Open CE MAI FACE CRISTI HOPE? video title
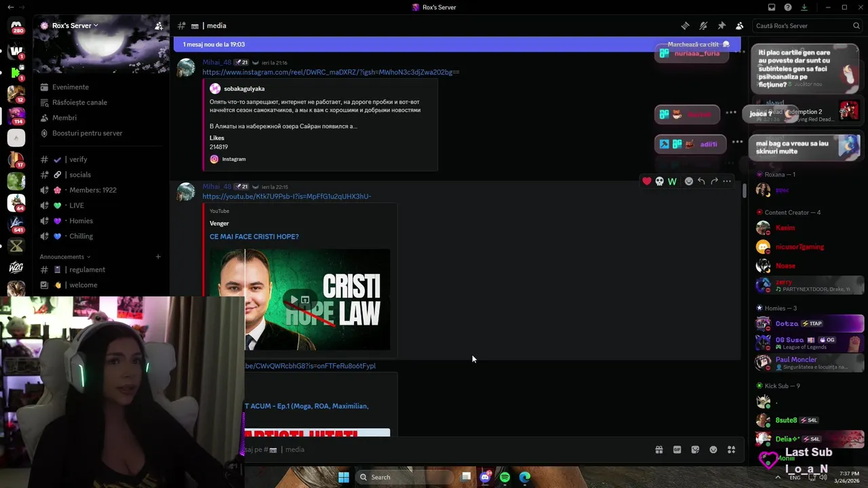868x488 pixels. point(254,237)
